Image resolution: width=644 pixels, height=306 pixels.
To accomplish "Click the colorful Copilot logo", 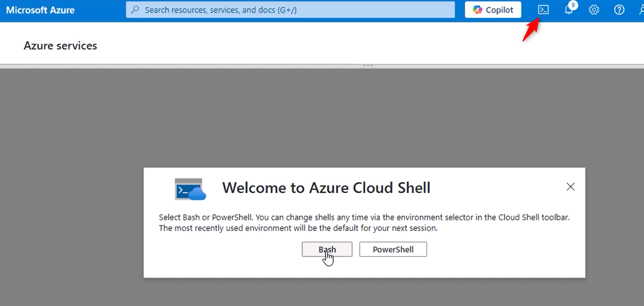I will click(x=477, y=10).
